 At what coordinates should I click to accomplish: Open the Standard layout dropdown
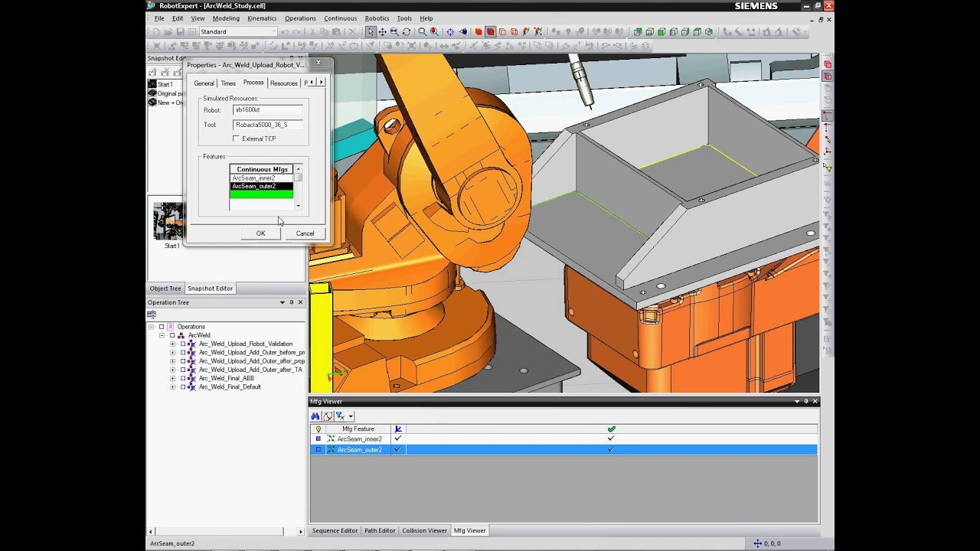(x=273, y=31)
